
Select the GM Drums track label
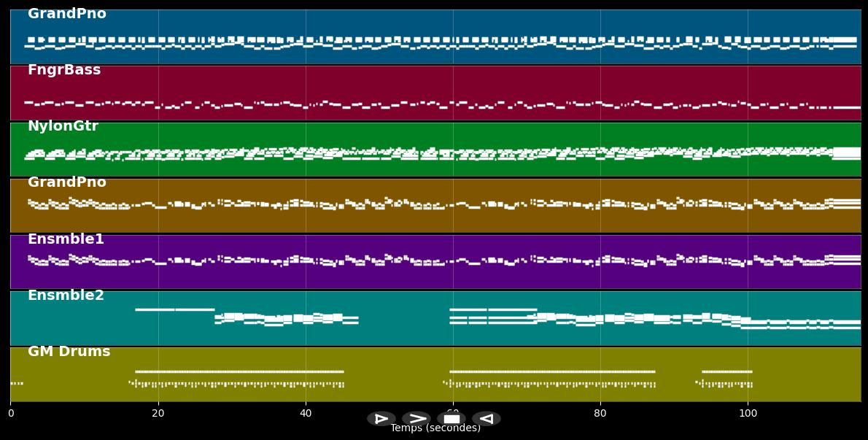[69, 352]
